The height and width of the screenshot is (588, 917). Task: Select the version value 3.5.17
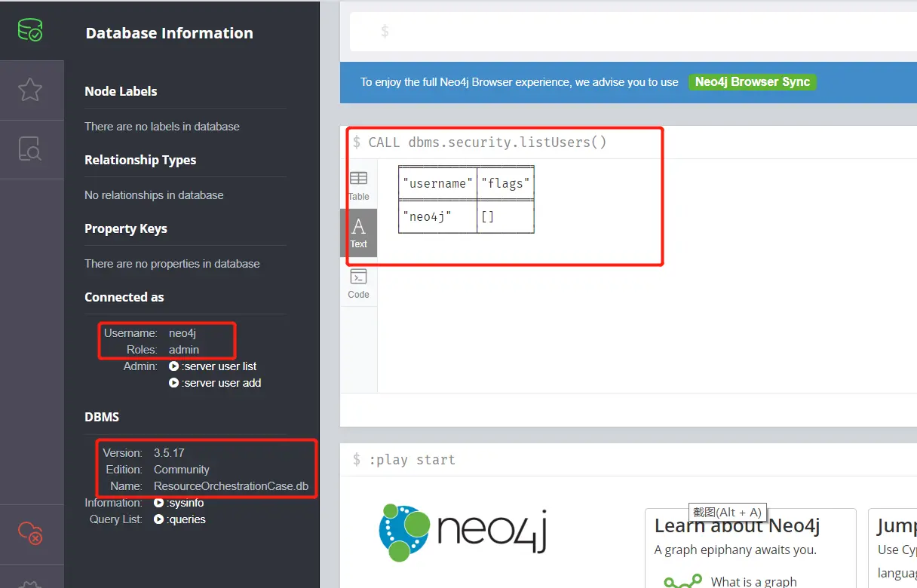click(169, 453)
